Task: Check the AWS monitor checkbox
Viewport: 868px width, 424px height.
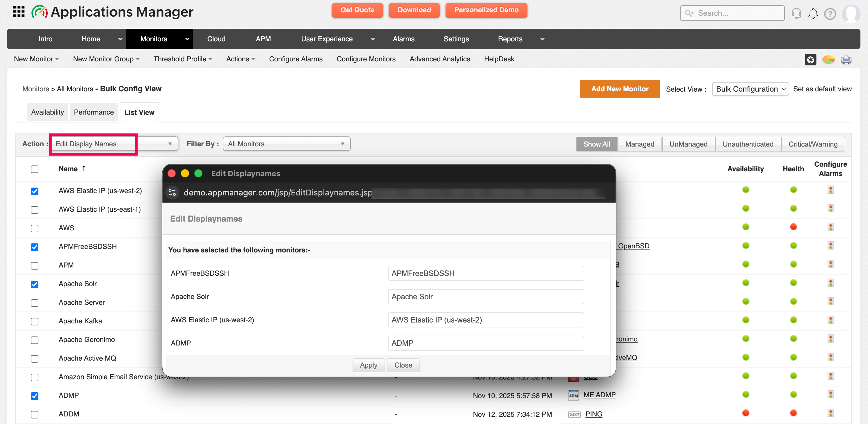Action: coord(34,228)
